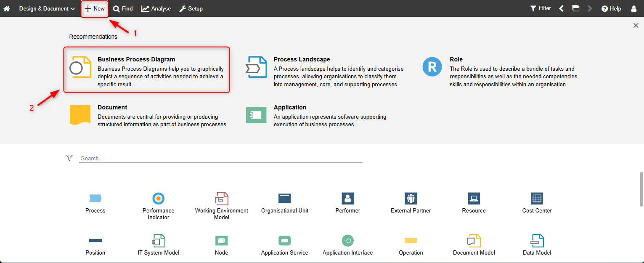Select the Performance Indicator object icon
This screenshot has height=263, width=644.
point(158,199)
